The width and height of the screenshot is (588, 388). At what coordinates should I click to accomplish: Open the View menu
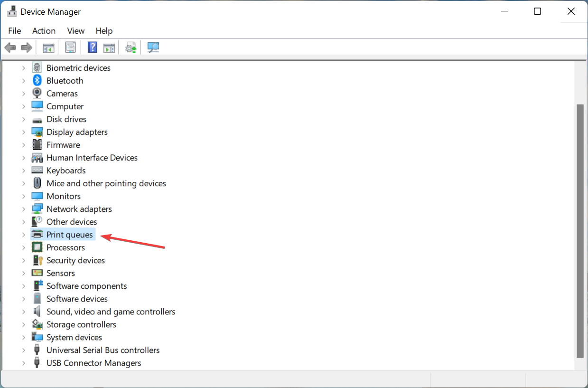coord(75,30)
